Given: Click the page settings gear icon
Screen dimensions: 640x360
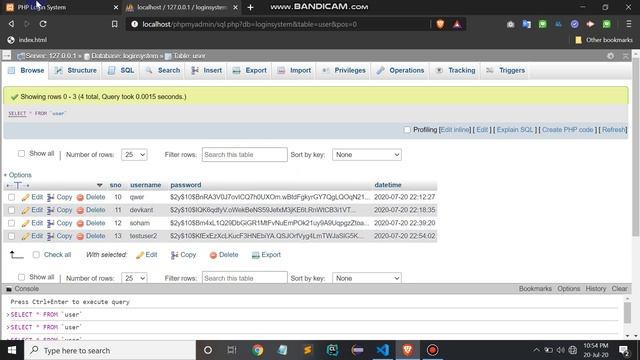Looking at the screenshot, I should [611, 56].
